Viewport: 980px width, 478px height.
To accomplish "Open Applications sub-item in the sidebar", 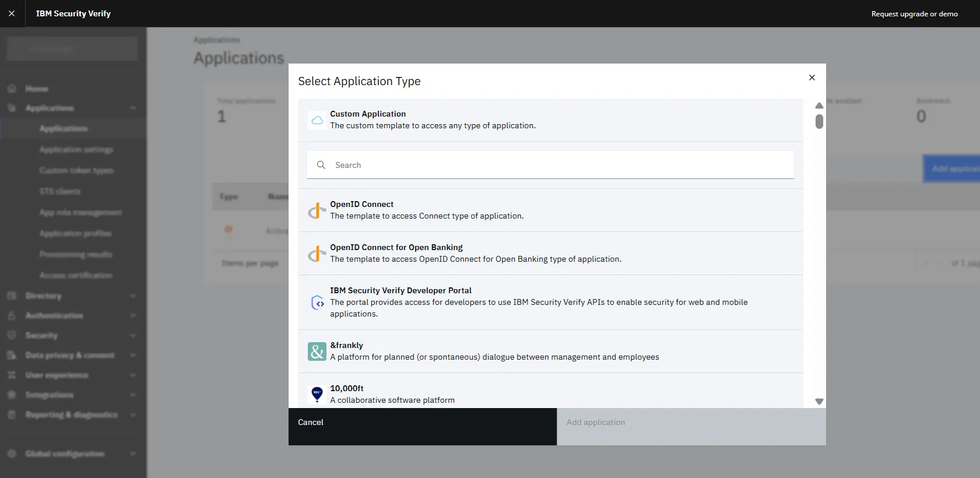I will coord(73,128).
